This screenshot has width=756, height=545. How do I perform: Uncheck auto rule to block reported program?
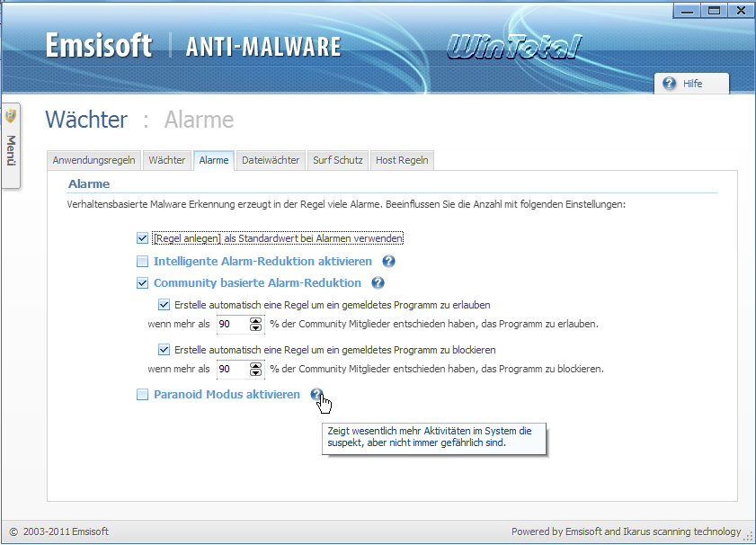(164, 350)
